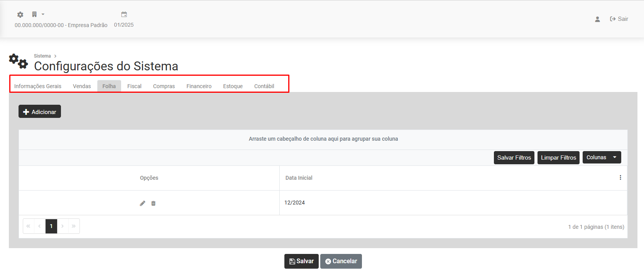Click Sair to log out
The image size is (644, 269).
(619, 19)
